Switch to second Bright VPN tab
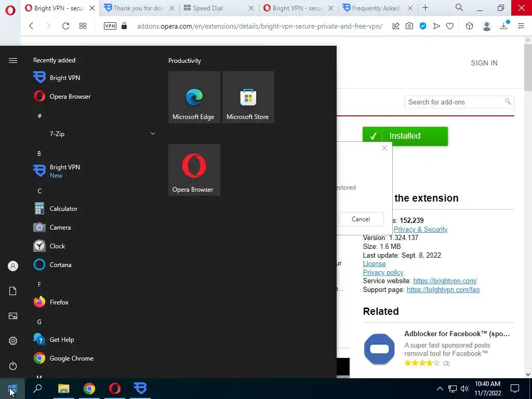 coord(297,8)
